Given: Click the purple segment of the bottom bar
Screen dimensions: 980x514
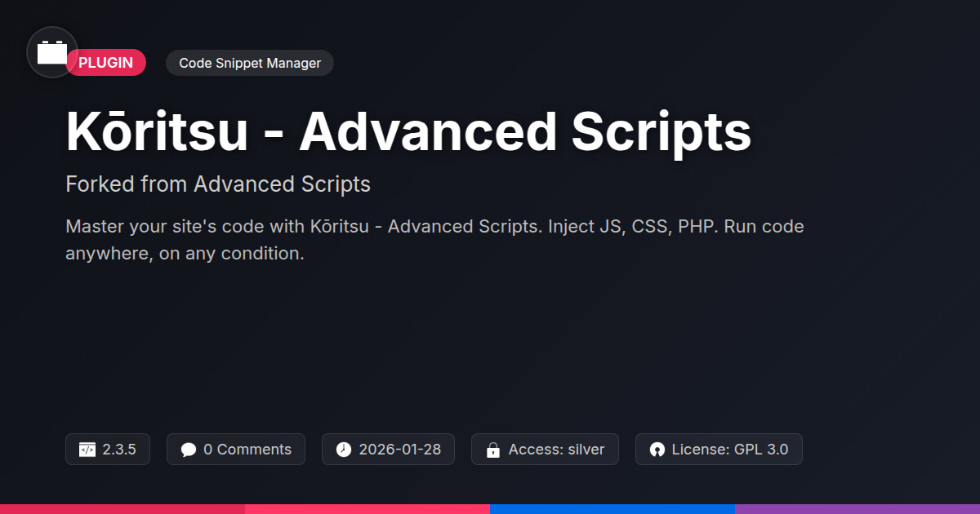Looking at the screenshot, I should coord(857,508).
